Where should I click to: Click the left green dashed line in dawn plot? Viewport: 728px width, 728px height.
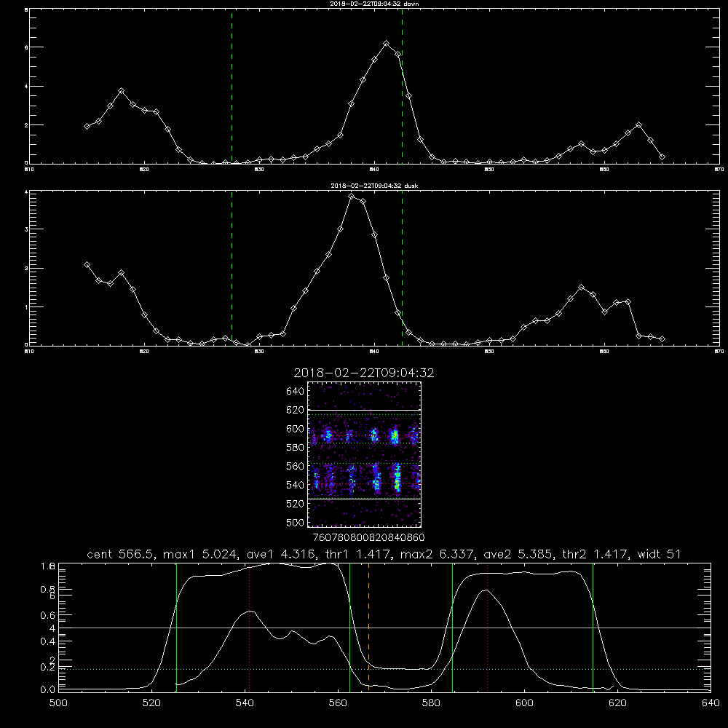pos(232,87)
